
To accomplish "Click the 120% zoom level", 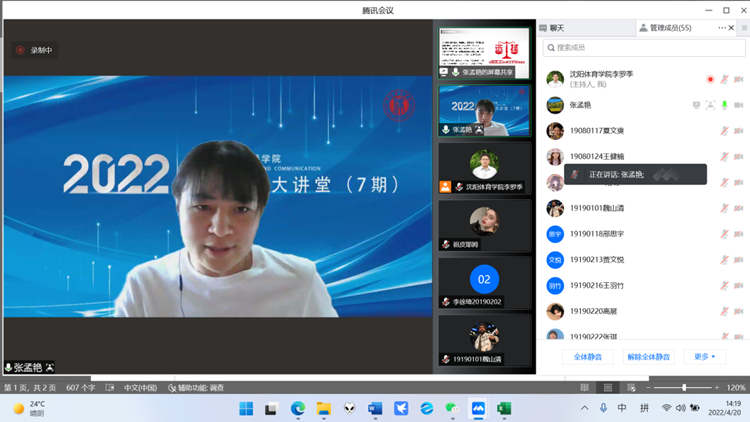I will [736, 388].
